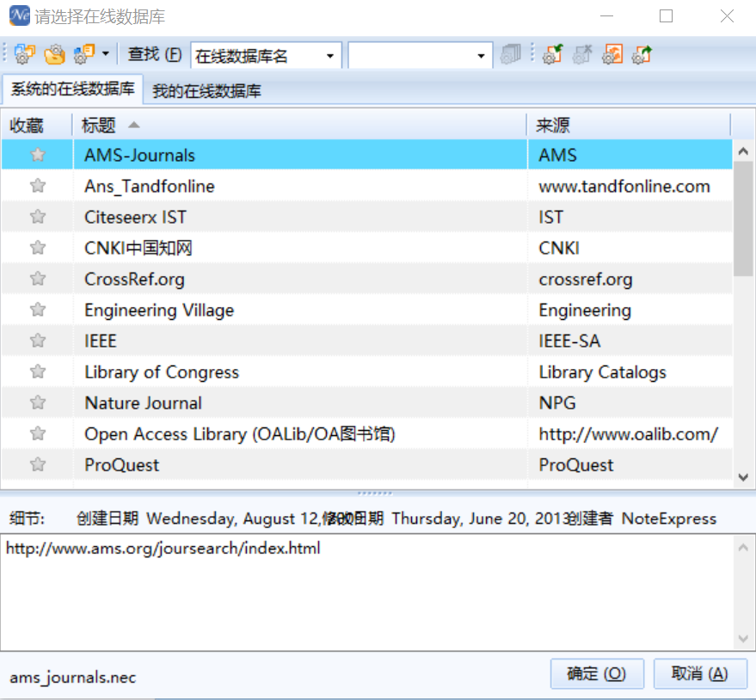Sort by the 收藏 column header
This screenshot has width=756, height=700.
point(36,126)
